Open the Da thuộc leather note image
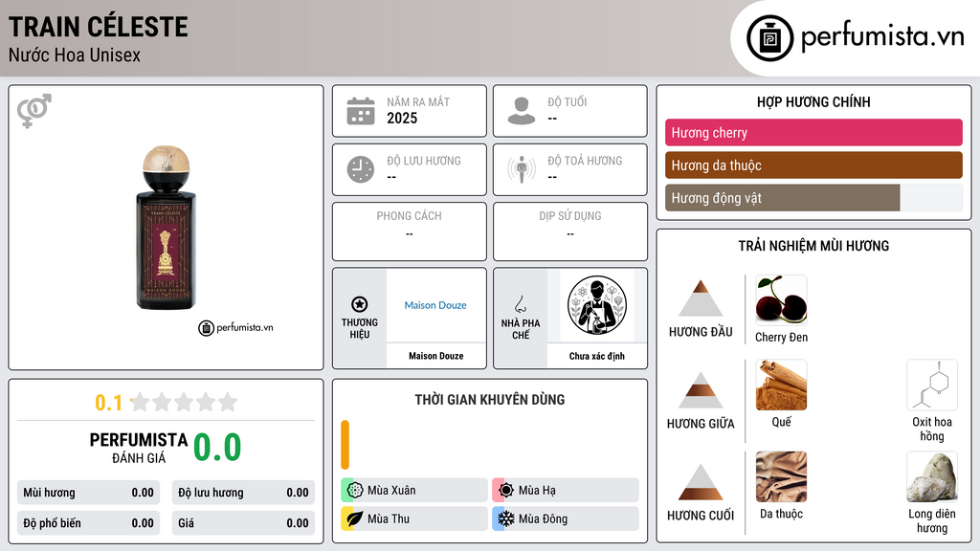 (x=781, y=476)
